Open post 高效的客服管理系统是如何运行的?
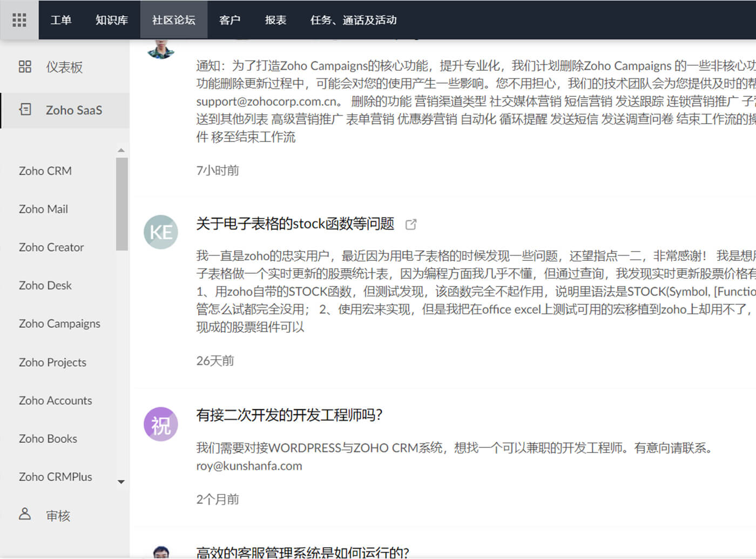Screen dimensions: 756x559 coord(303,552)
